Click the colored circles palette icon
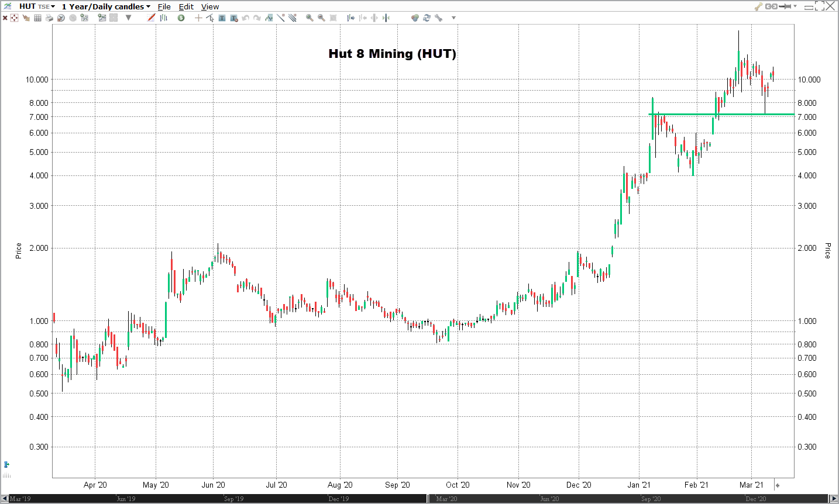This screenshot has height=504, width=839. click(x=415, y=18)
